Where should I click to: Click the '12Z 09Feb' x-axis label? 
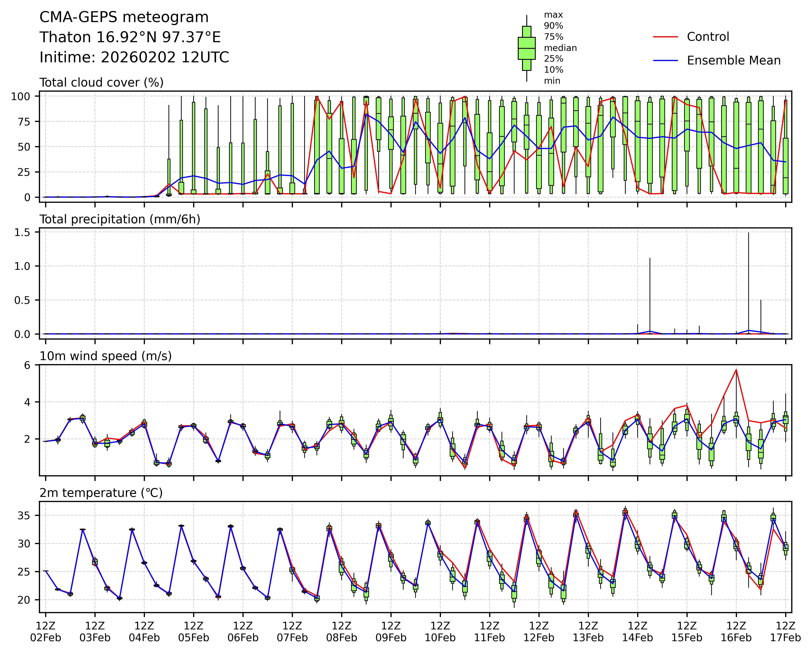click(x=391, y=632)
